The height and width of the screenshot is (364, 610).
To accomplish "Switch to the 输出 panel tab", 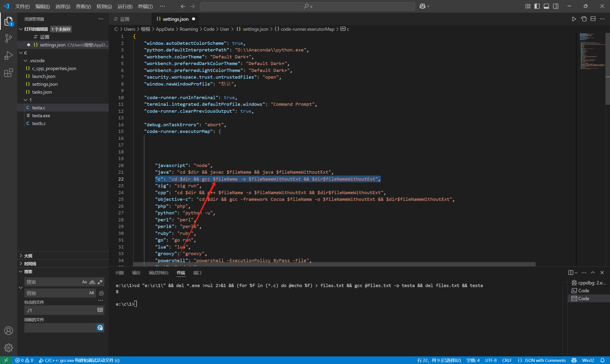I will click(x=136, y=273).
